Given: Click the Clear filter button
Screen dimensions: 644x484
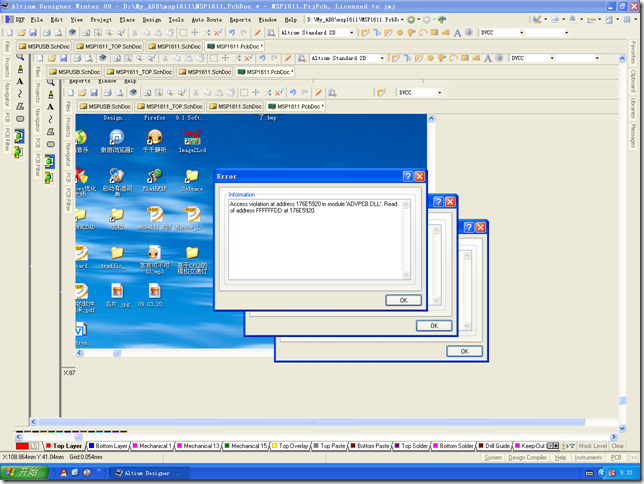Looking at the screenshot, I should tap(617, 446).
